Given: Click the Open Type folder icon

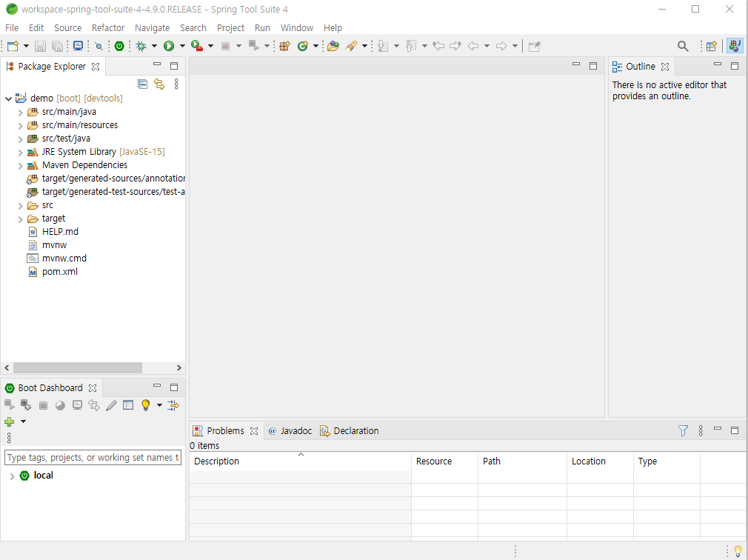Looking at the screenshot, I should (333, 46).
